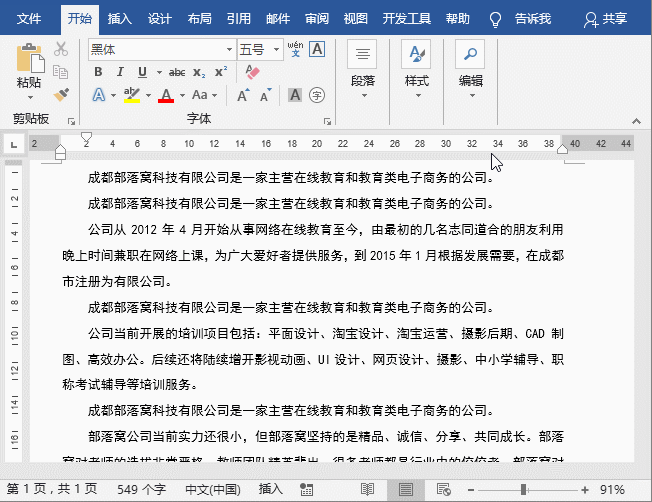This screenshot has width=652, height=502.
Task: Click the Clear Formatting eraser icon
Action: [x=252, y=72]
